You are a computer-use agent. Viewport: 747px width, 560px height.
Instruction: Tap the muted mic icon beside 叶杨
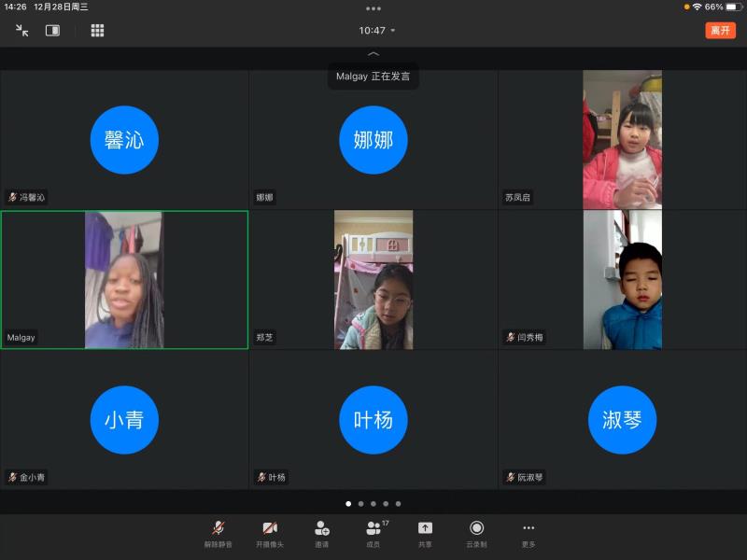pyautogui.click(x=262, y=477)
